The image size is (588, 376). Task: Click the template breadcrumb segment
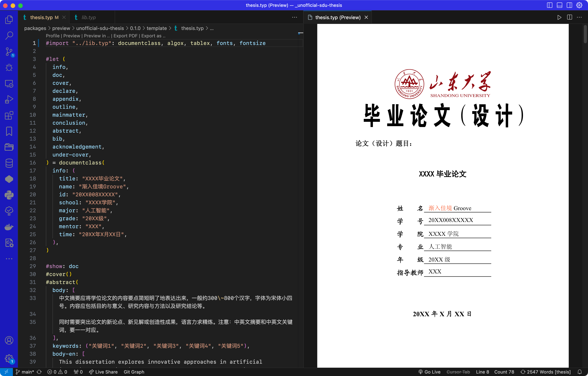157,28
